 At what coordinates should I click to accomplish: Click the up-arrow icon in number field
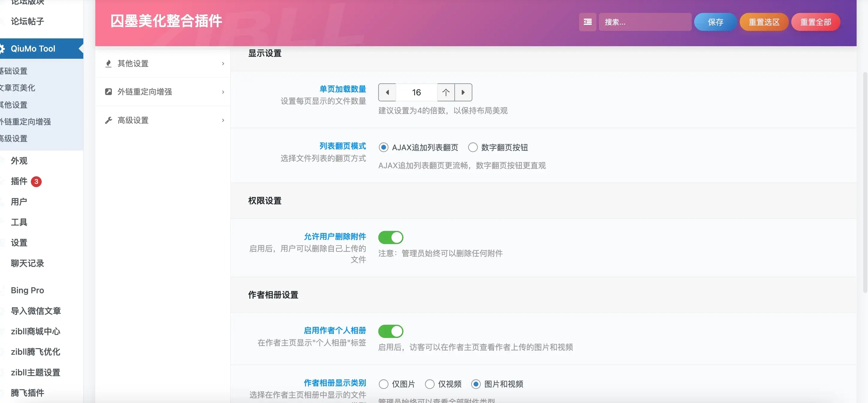[x=445, y=92]
